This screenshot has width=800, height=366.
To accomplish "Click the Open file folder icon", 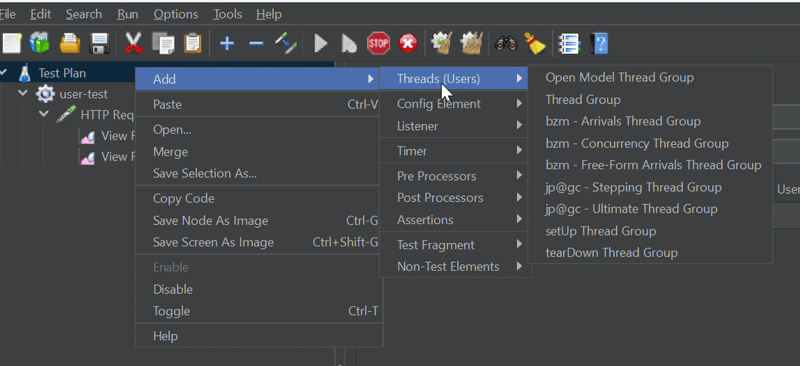I will coord(70,43).
